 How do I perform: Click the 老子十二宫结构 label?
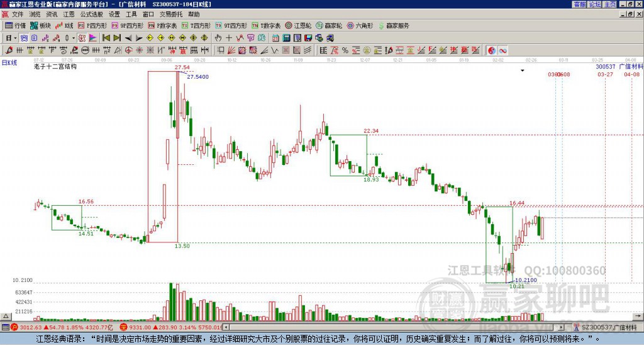pyautogui.click(x=55, y=66)
